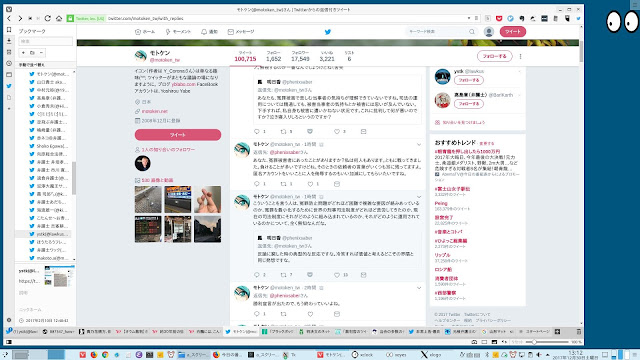Open the Twitter web panel in sidebar
This screenshot has width=640, height=360.
(x=9, y=86)
